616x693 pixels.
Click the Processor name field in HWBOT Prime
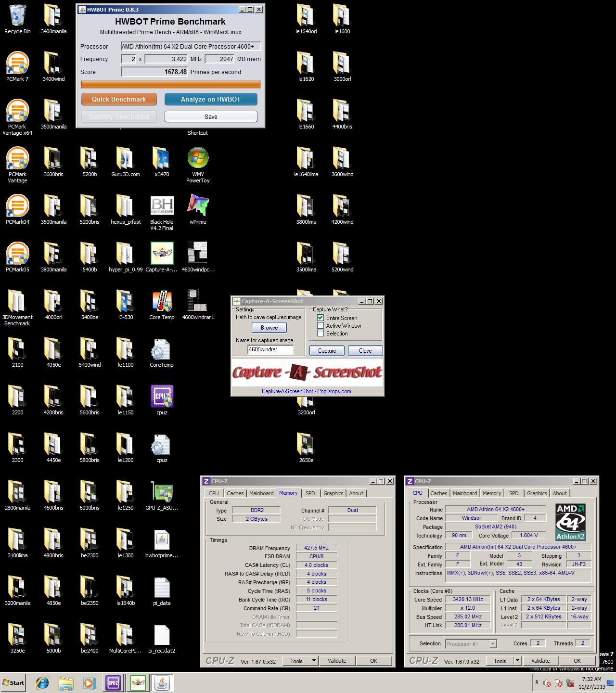(x=191, y=46)
